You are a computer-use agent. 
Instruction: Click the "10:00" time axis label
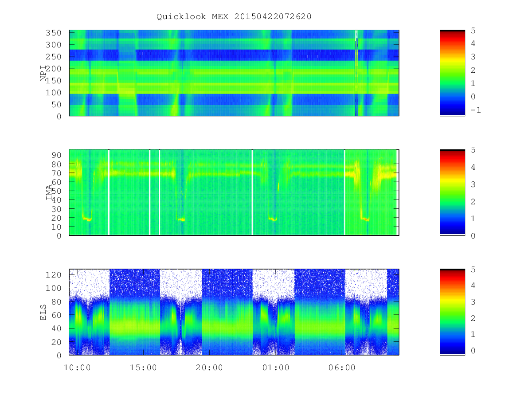pyautogui.click(x=77, y=368)
